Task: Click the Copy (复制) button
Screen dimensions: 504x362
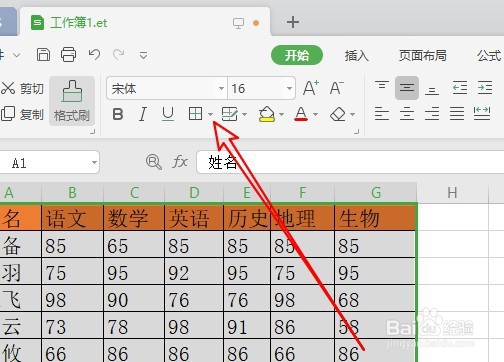Action: click(x=23, y=114)
